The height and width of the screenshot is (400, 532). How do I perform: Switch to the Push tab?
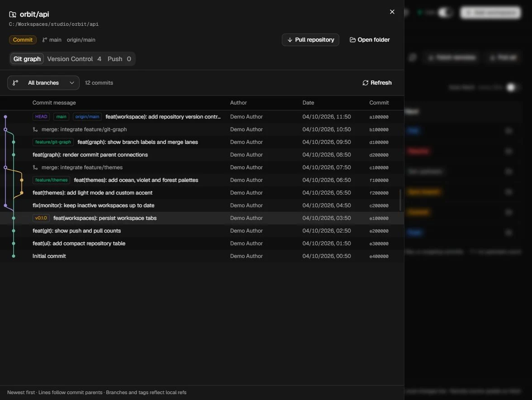pyautogui.click(x=119, y=59)
